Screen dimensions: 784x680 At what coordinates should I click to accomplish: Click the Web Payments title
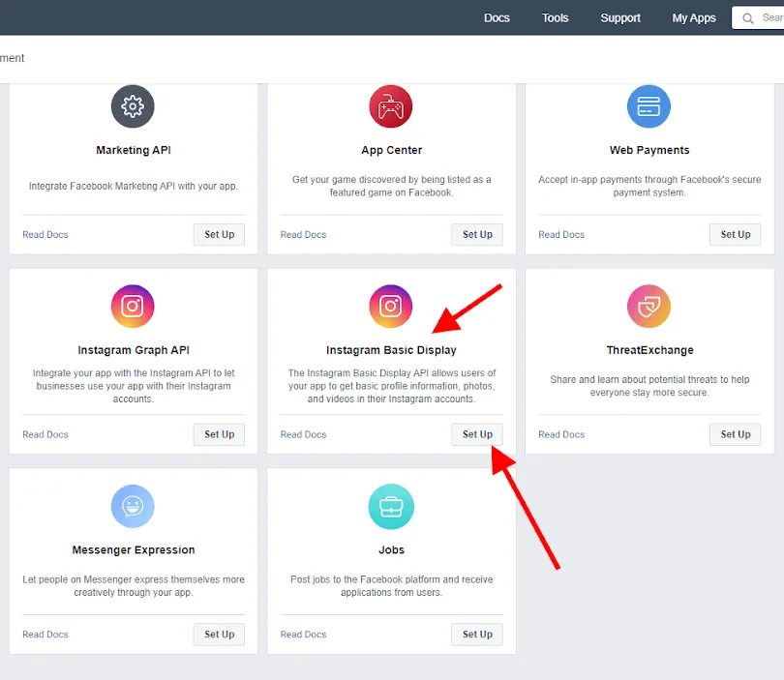(649, 150)
